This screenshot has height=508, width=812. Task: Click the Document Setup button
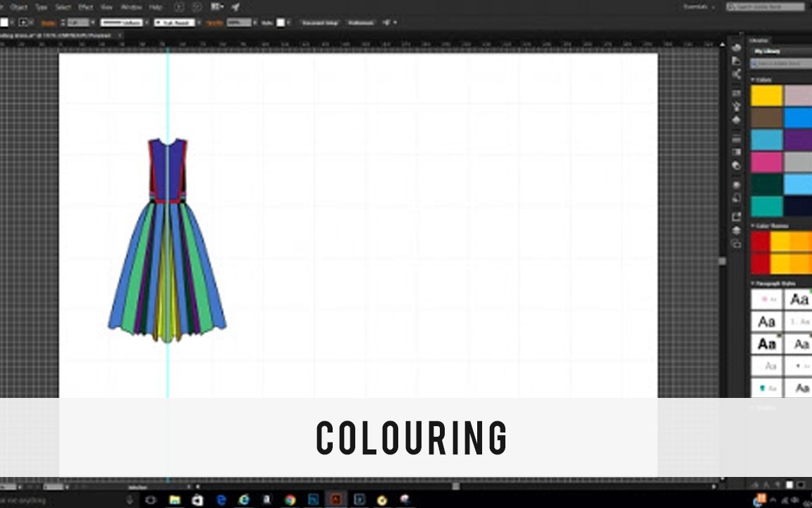320,23
